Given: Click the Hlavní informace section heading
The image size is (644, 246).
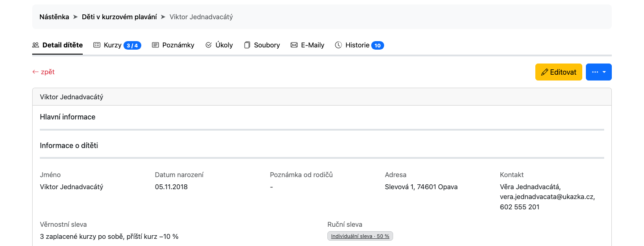Looking at the screenshot, I should pos(68,117).
